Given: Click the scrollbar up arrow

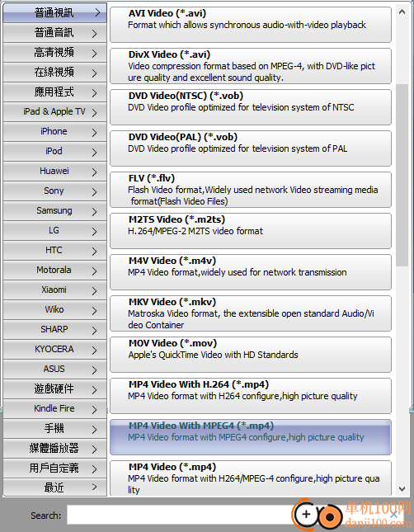Looking at the screenshot, I should pyautogui.click(x=402, y=12).
